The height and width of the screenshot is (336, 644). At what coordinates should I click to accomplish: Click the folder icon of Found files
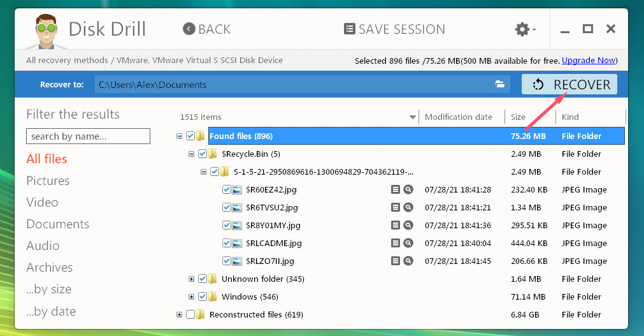point(201,136)
